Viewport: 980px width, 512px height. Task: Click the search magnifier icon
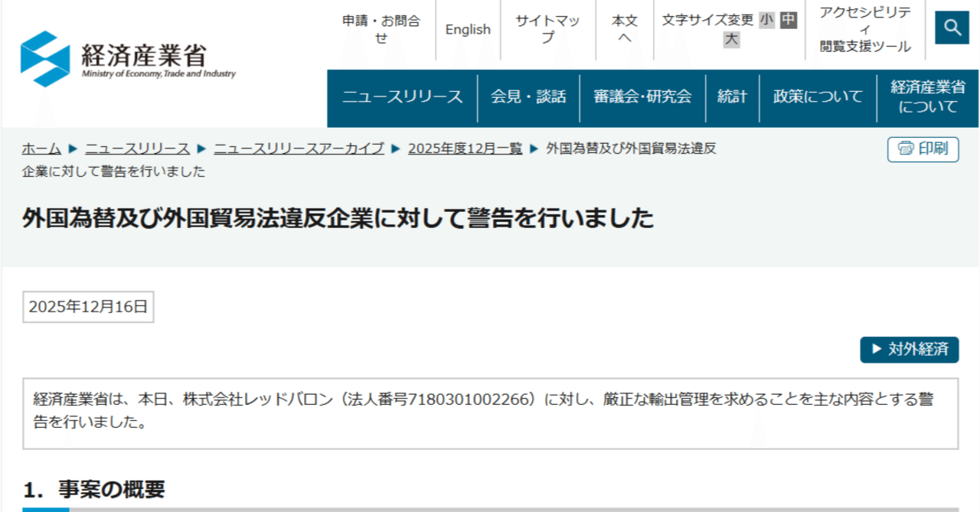click(952, 28)
